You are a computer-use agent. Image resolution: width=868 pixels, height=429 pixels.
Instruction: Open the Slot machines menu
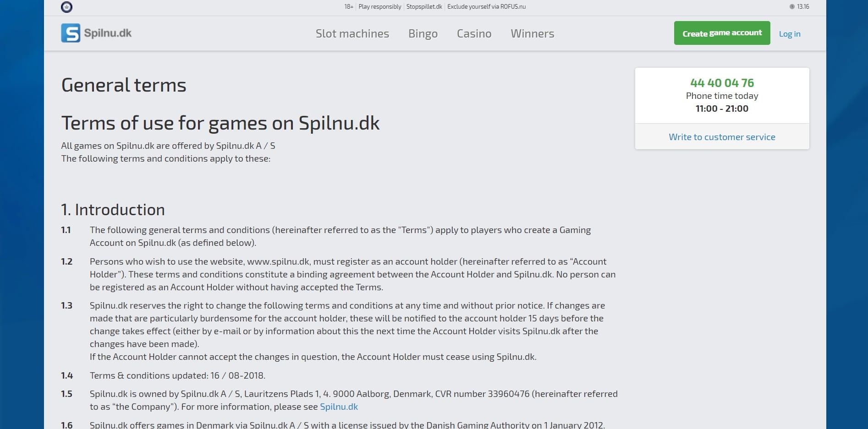pyautogui.click(x=352, y=33)
